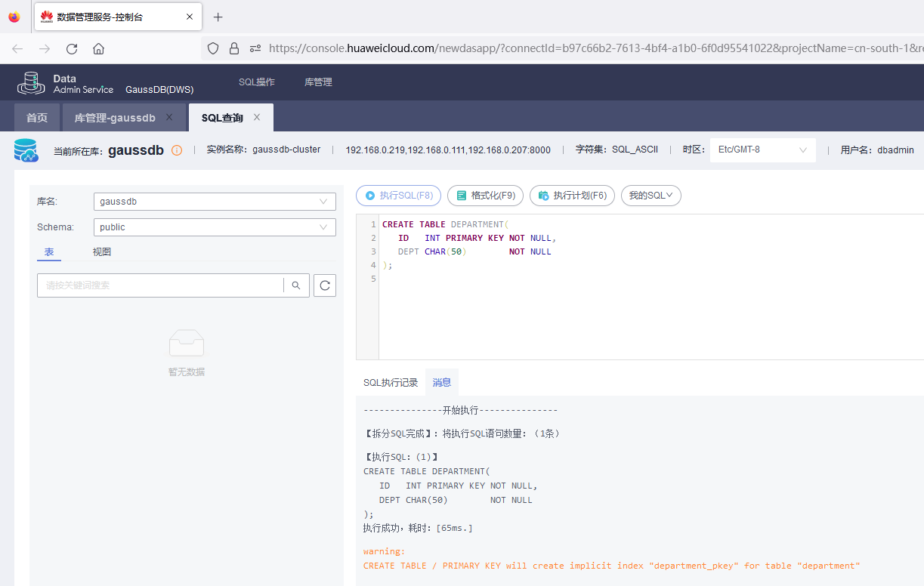Image resolution: width=924 pixels, height=586 pixels.
Task: Open the Schema public dropdown
Action: click(x=215, y=227)
